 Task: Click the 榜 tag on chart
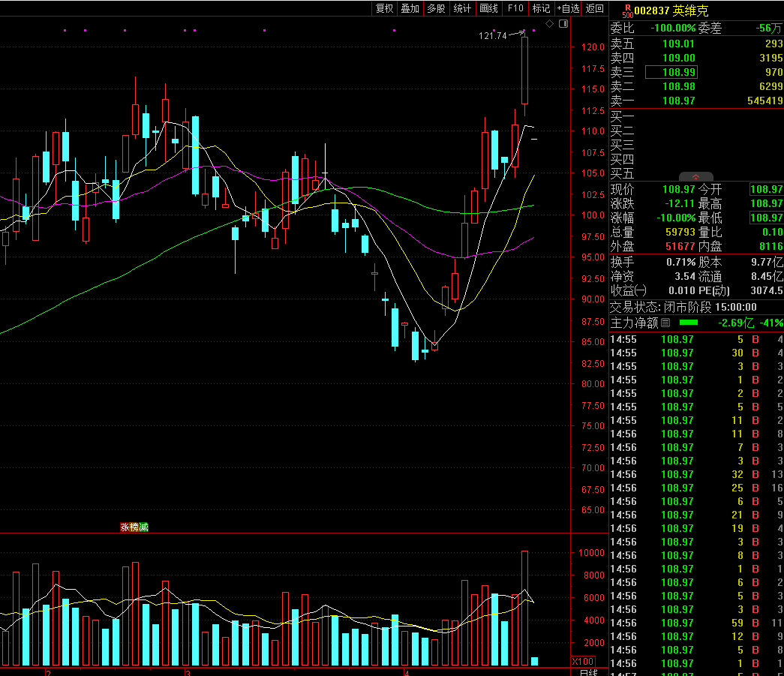pyautogui.click(x=134, y=527)
